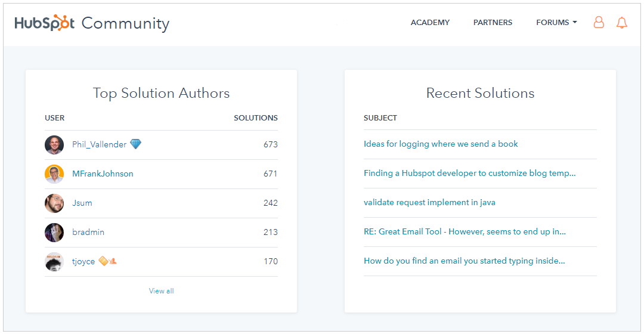
Task: Open tjoyce's avatar picture
Action: pyautogui.click(x=54, y=262)
